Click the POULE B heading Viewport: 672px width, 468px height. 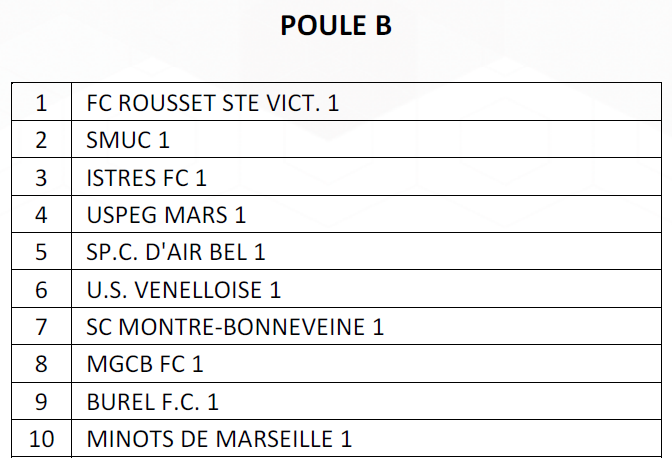[x=336, y=25]
